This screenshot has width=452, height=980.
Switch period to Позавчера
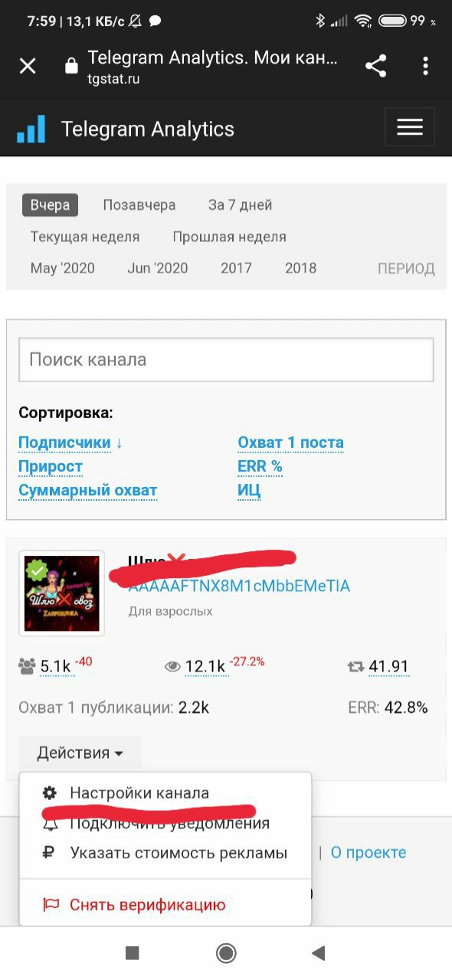pos(139,205)
